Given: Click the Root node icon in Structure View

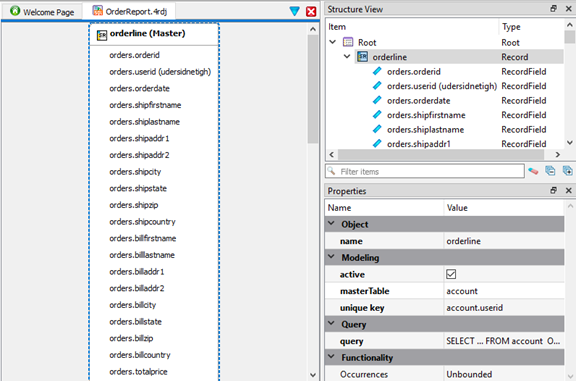Looking at the screenshot, I should 348,42.
